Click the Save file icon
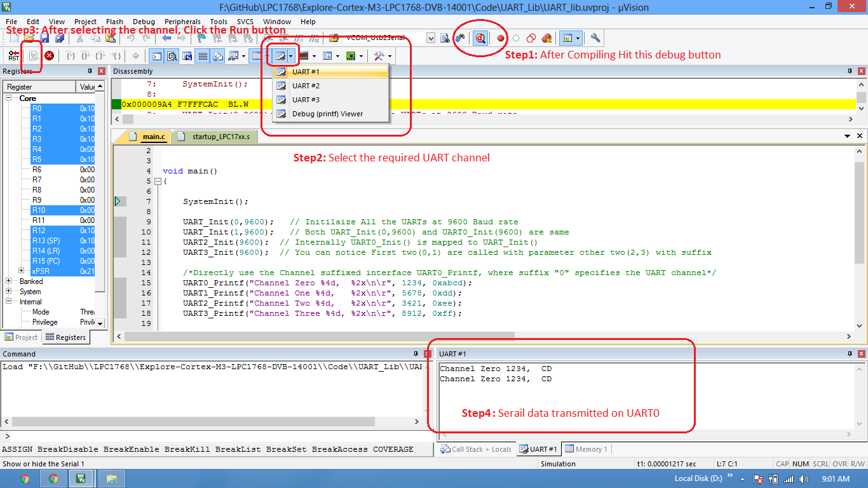 tap(44, 38)
